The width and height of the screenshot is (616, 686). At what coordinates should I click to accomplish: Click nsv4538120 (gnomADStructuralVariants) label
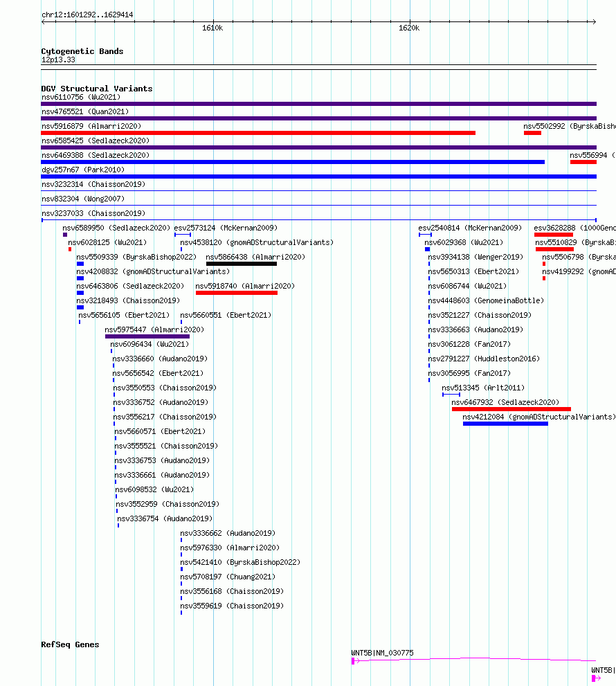257,242
